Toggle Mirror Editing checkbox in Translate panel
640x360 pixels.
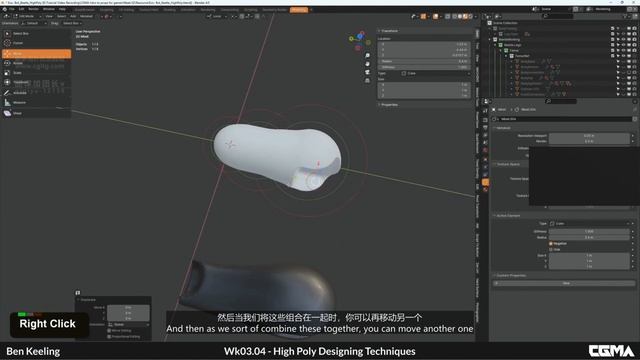109,331
